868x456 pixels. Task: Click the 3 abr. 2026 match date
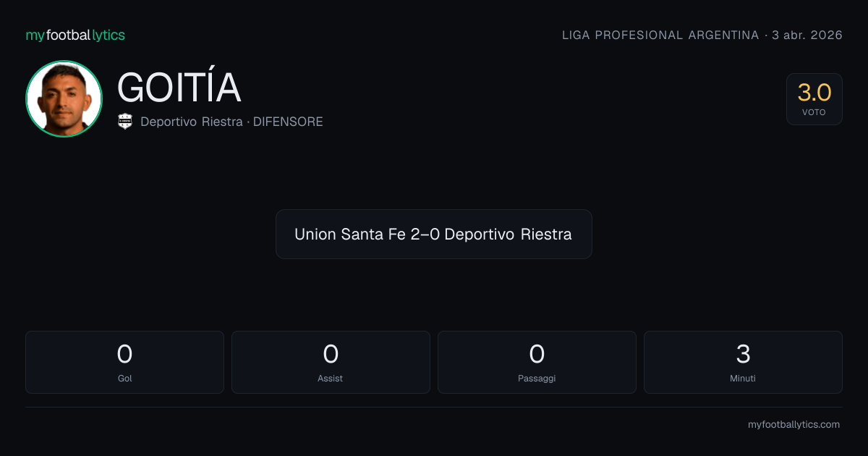pos(807,35)
